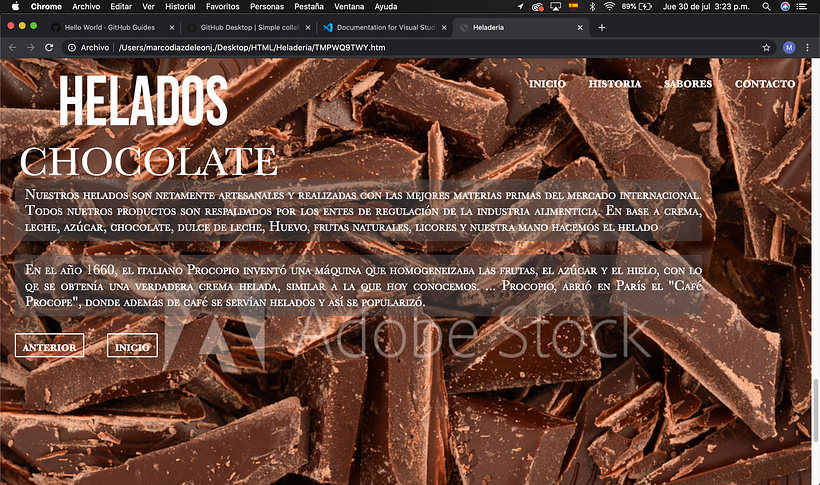Click the Visual Studio Code tab favicon
The width and height of the screenshot is (820, 485).
[328, 27]
